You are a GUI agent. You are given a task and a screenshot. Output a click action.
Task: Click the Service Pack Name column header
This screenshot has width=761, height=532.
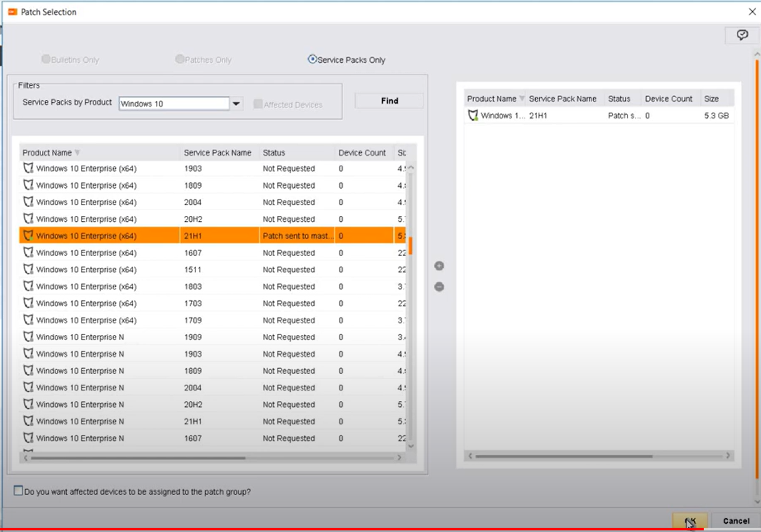pos(218,153)
